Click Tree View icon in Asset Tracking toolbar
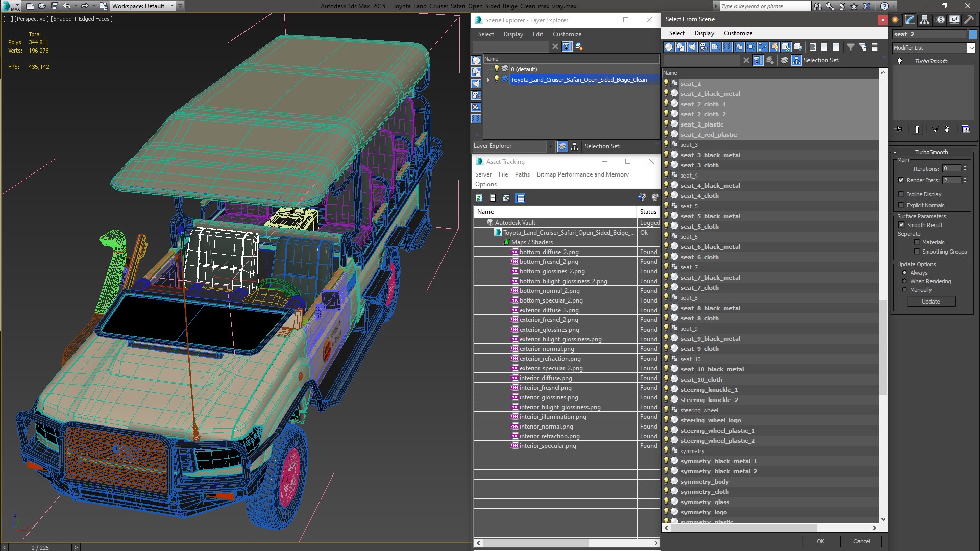 click(506, 198)
